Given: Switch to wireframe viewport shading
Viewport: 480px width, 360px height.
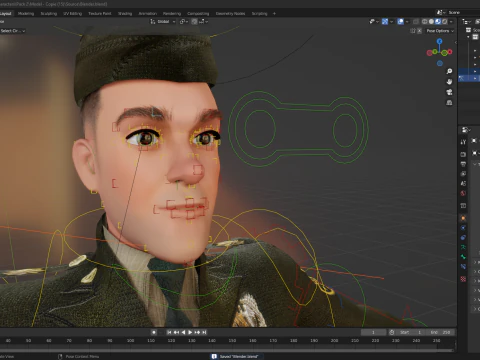Looking at the screenshot, I should click(424, 21).
